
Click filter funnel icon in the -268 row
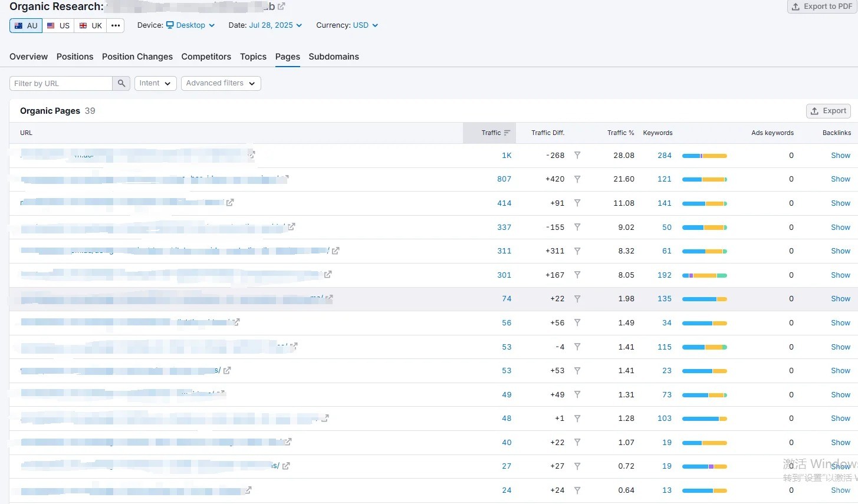(577, 156)
